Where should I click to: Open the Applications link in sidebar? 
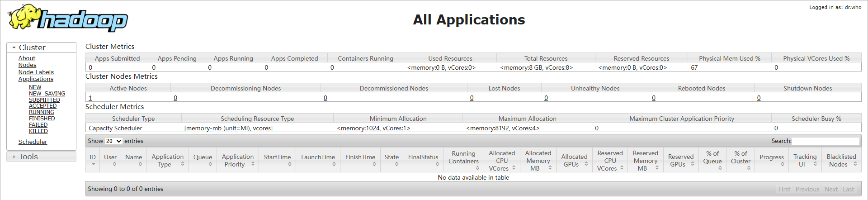[x=36, y=79]
